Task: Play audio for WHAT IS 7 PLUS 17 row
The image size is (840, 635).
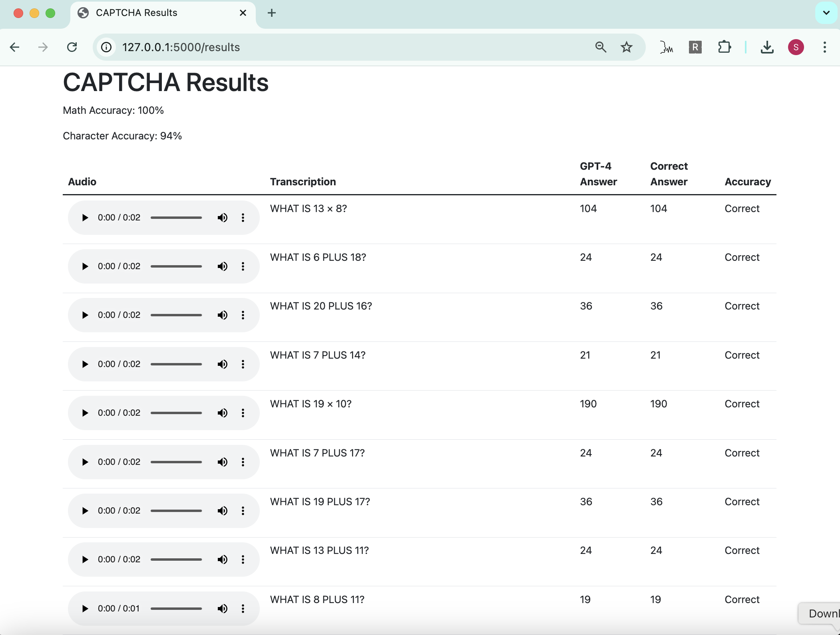Action: point(85,462)
